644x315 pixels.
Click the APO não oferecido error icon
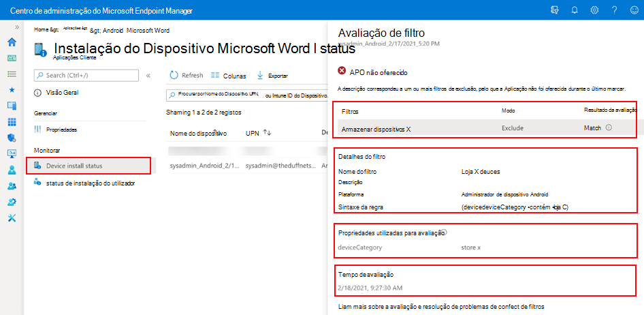pos(342,71)
